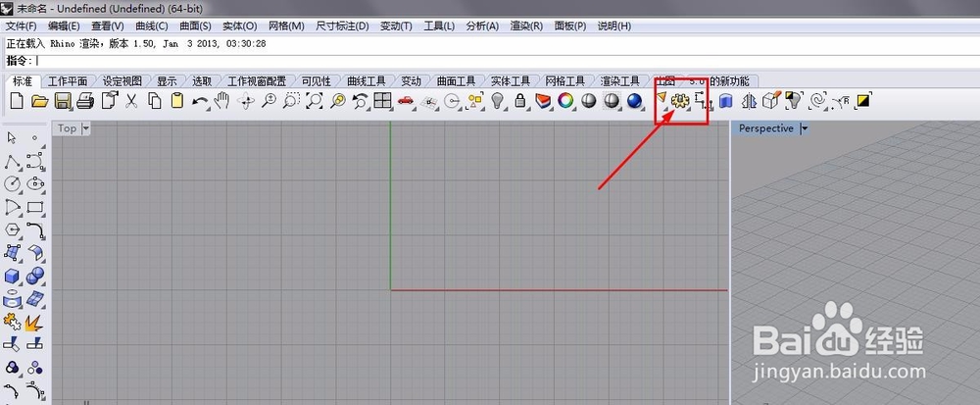This screenshot has height=405, width=980.
Task: Click the blue render sphere icon
Action: click(x=634, y=101)
